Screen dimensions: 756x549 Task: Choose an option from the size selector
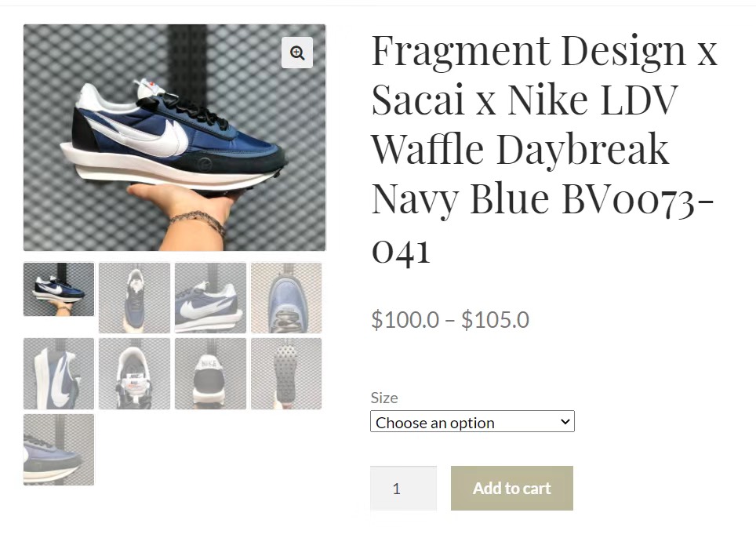coord(472,421)
